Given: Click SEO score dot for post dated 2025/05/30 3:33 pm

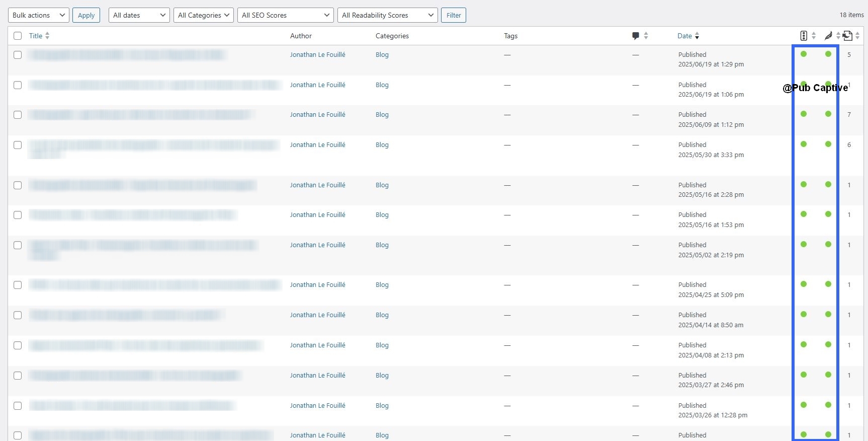Looking at the screenshot, I should point(804,144).
